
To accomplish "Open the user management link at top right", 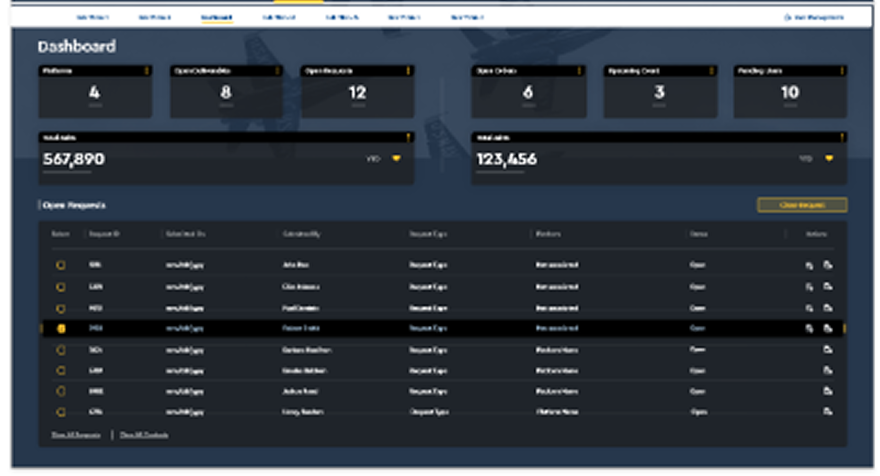I will (x=813, y=17).
